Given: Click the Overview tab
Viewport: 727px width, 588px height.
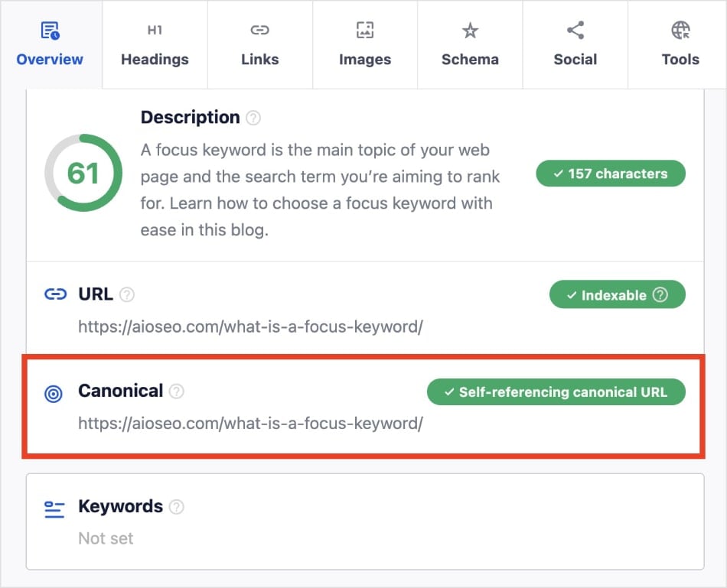Looking at the screenshot, I should [50, 44].
